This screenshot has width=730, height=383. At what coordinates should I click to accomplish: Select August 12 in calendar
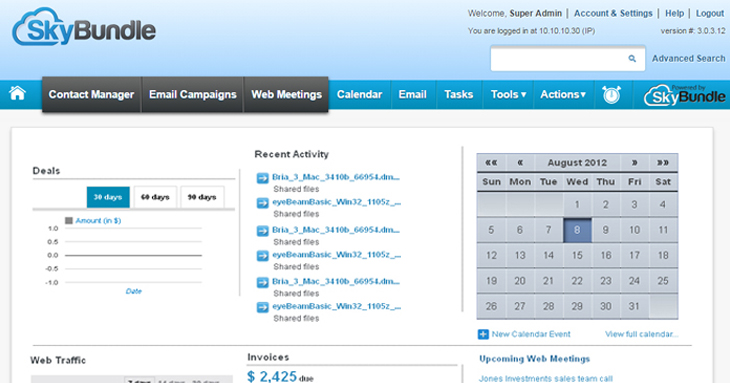tap(491, 255)
